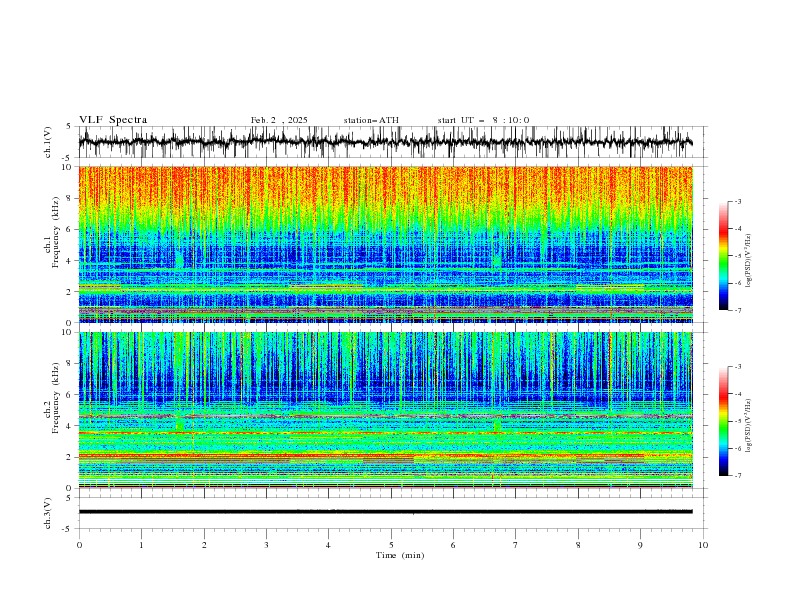Click the ch.1 'Frequency (kHz)' axis label
Screen dimensions: 792x612
click(x=55, y=233)
